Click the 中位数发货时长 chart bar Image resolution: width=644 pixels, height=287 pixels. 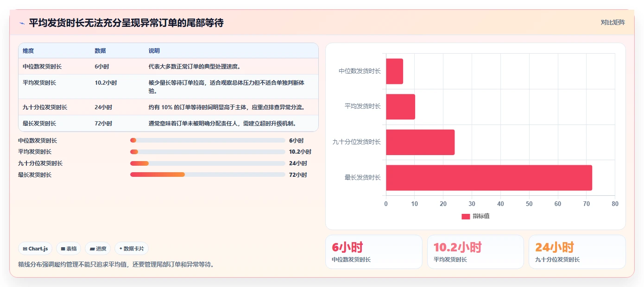click(x=394, y=71)
